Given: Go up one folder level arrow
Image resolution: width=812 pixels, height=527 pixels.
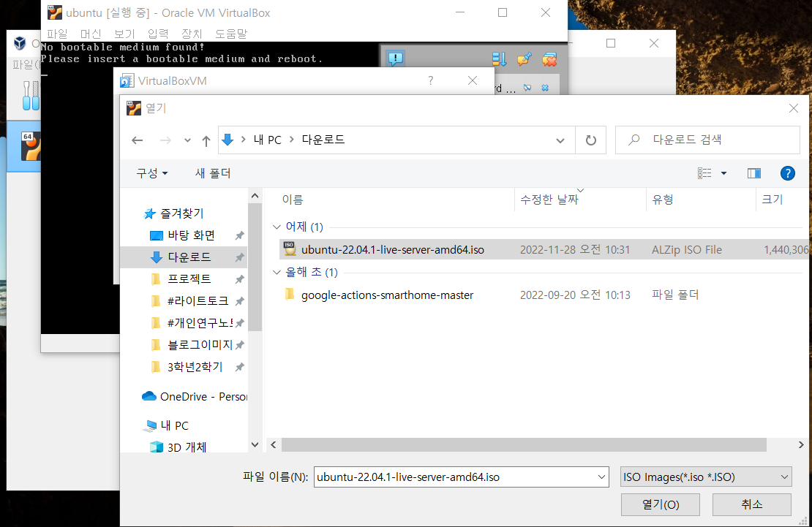Looking at the screenshot, I should (x=206, y=140).
